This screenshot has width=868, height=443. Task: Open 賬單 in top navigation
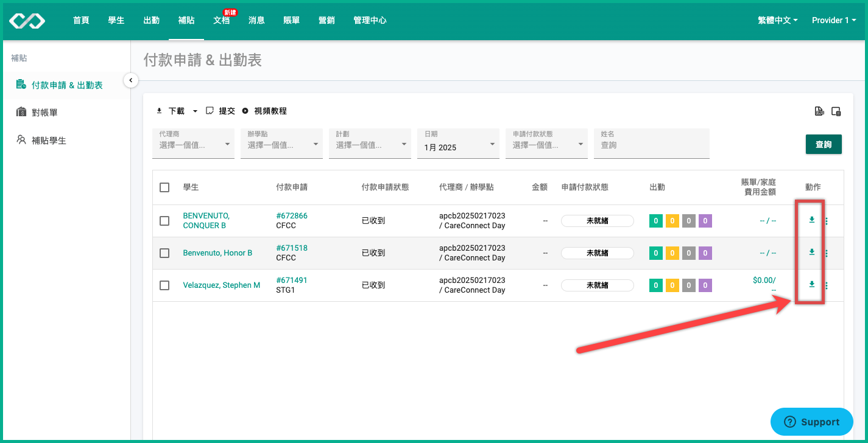292,20
